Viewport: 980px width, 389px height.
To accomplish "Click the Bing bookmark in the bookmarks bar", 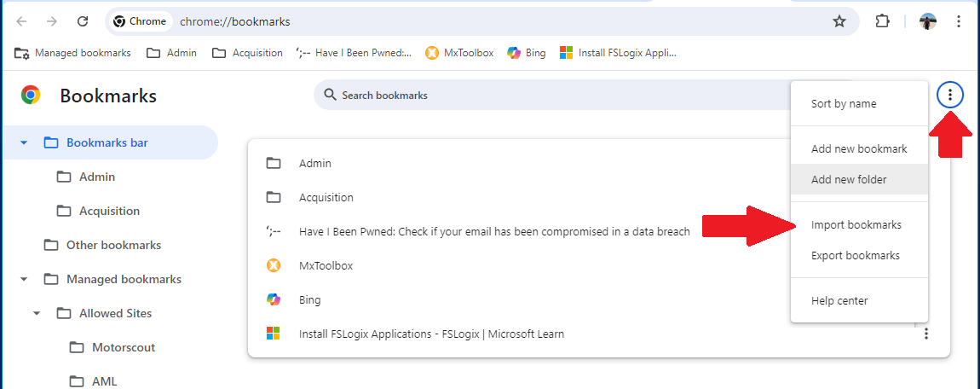I will (527, 53).
